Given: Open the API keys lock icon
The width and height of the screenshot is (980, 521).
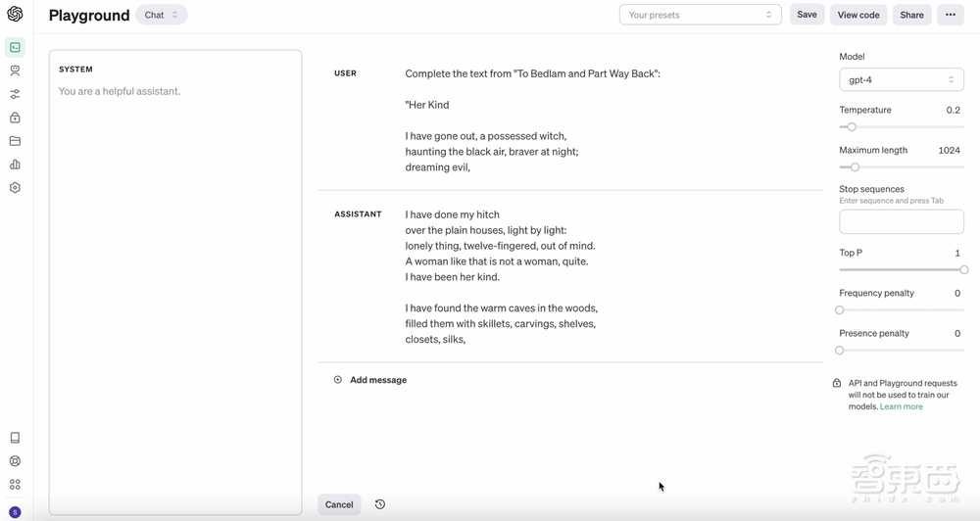Looking at the screenshot, I should tap(15, 118).
